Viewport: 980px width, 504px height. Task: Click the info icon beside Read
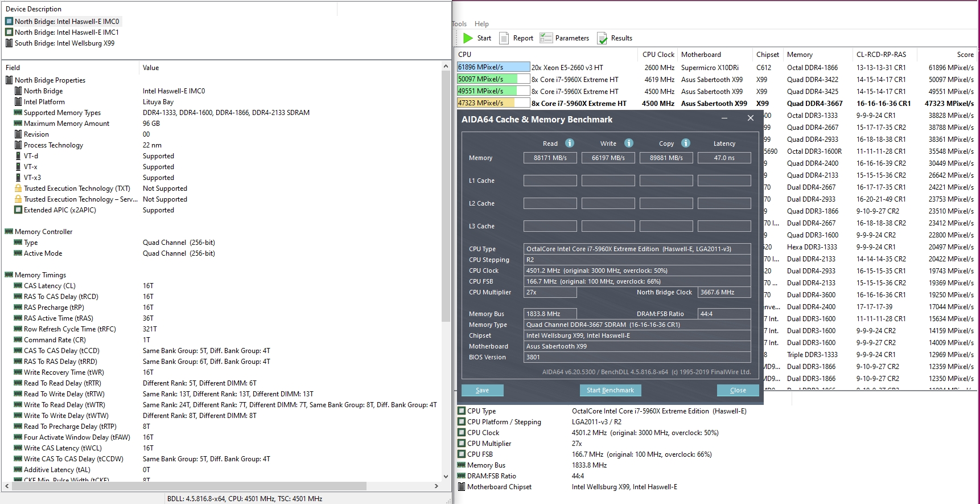point(570,143)
